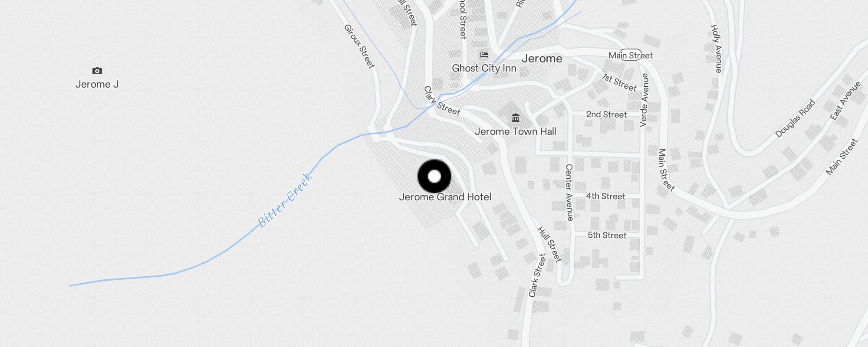Select the Jerome Town Hall text label
Viewport: 868px width, 347px height.
click(x=516, y=131)
